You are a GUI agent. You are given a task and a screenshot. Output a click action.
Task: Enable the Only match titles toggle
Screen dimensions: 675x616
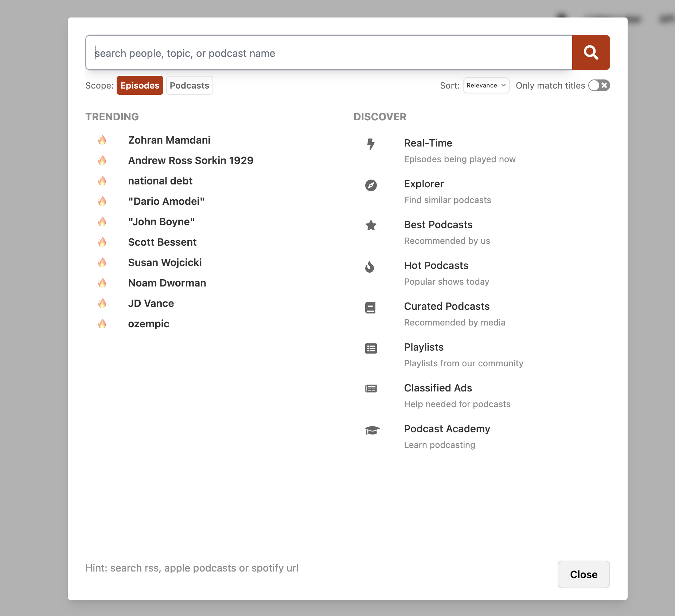click(599, 85)
